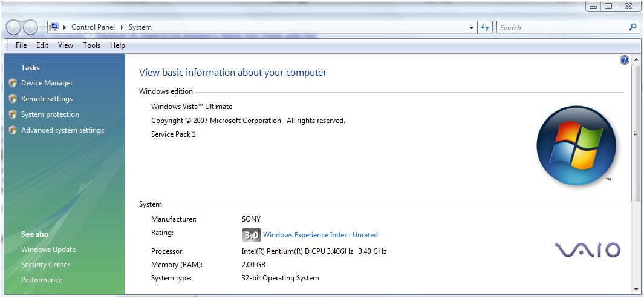This screenshot has height=298, width=644.
Task: Click the '2.00 GB' memory value
Action: [x=253, y=265]
